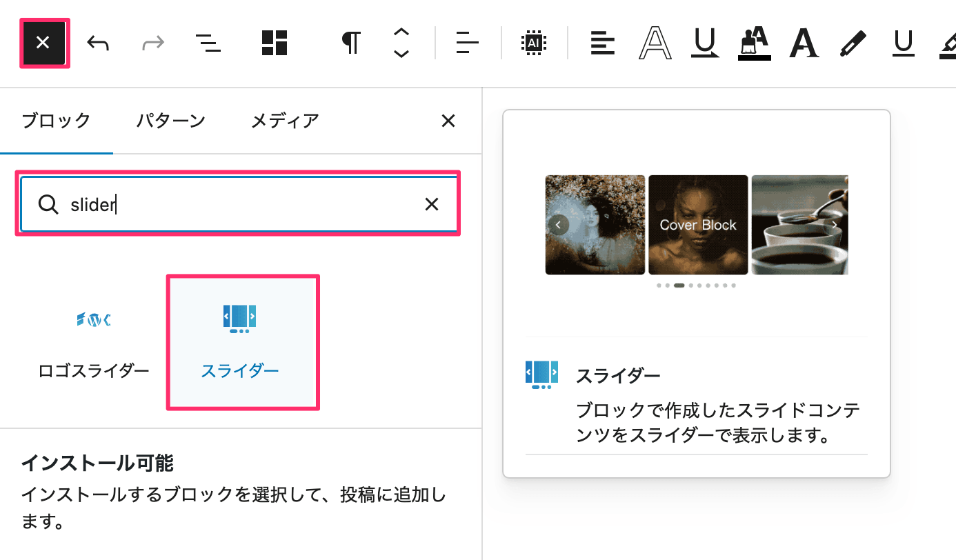Select the paragraph block type icon
This screenshot has height=560, width=956.
tap(351, 43)
